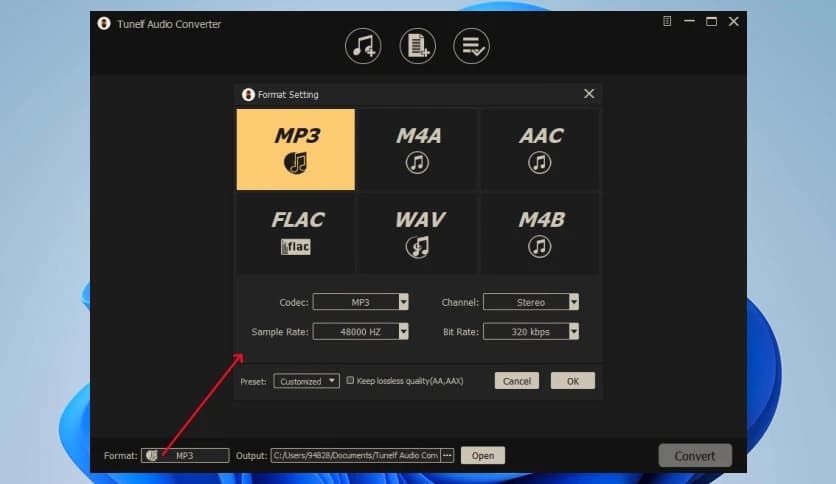This screenshot has width=836, height=484.
Task: Select M4A format tile
Action: 417,149
